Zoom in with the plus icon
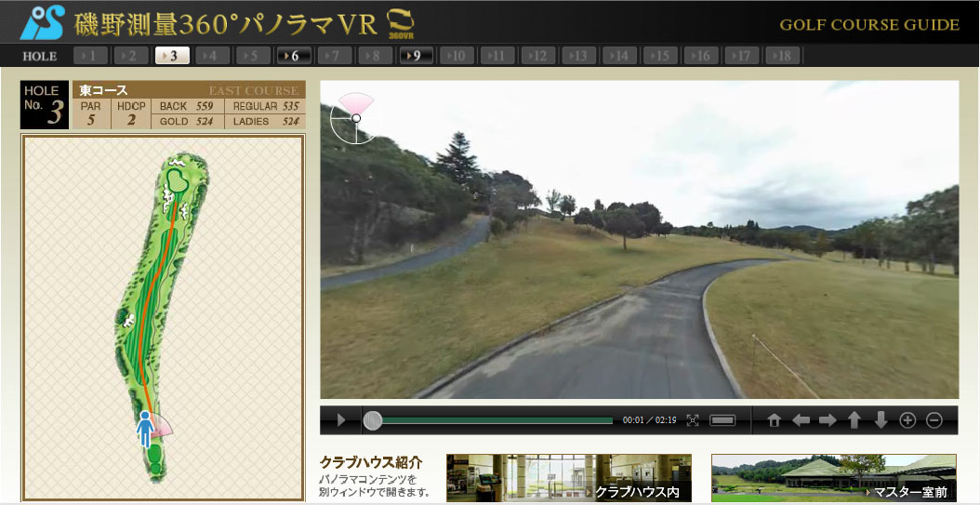The height and width of the screenshot is (505, 980). 908,420
